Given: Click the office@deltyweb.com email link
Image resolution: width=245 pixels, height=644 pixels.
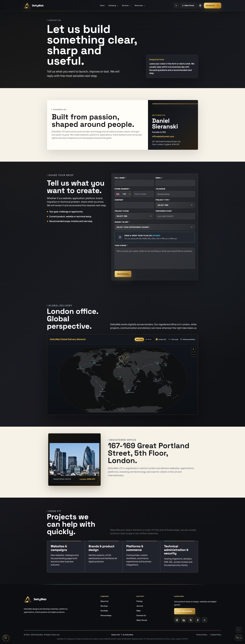Looking at the screenshot, I should 163,137.
